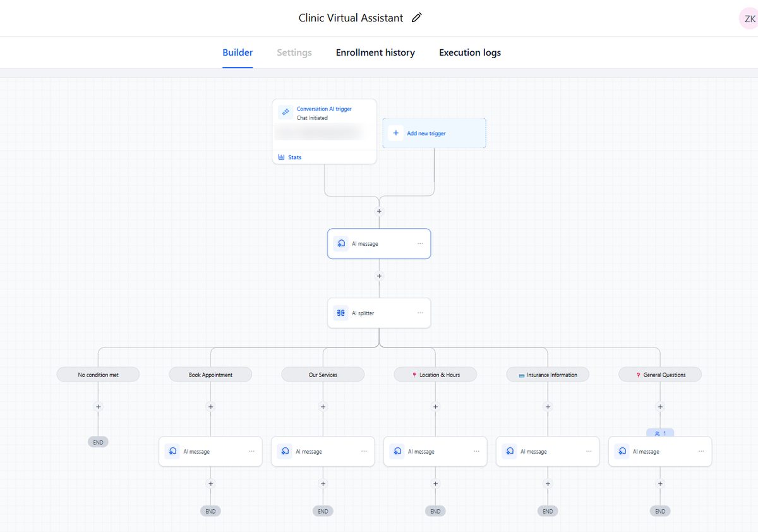Switch to the Builder tab

point(238,52)
